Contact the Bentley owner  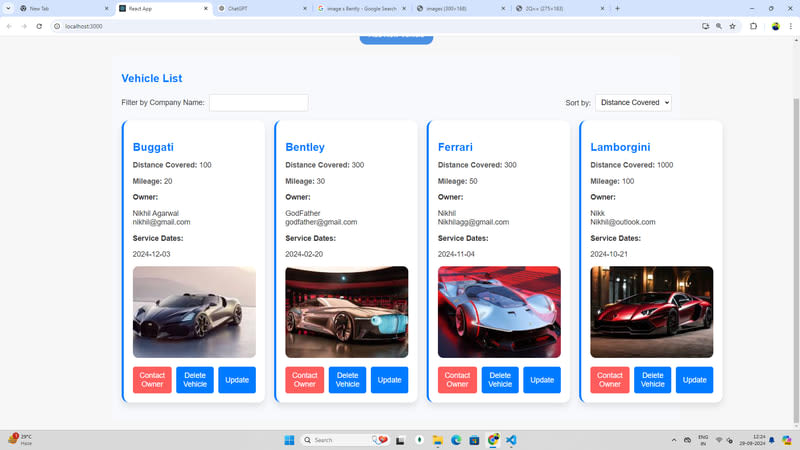click(305, 380)
